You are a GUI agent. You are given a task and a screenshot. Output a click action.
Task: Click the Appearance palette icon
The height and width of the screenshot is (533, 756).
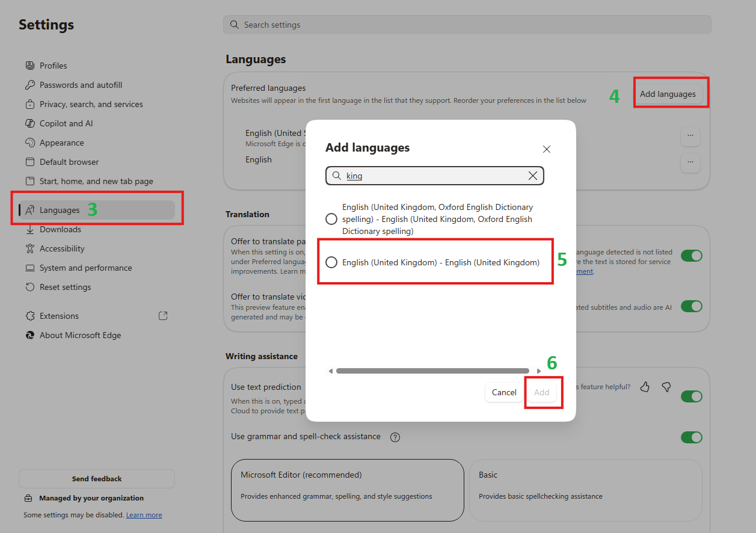click(30, 143)
